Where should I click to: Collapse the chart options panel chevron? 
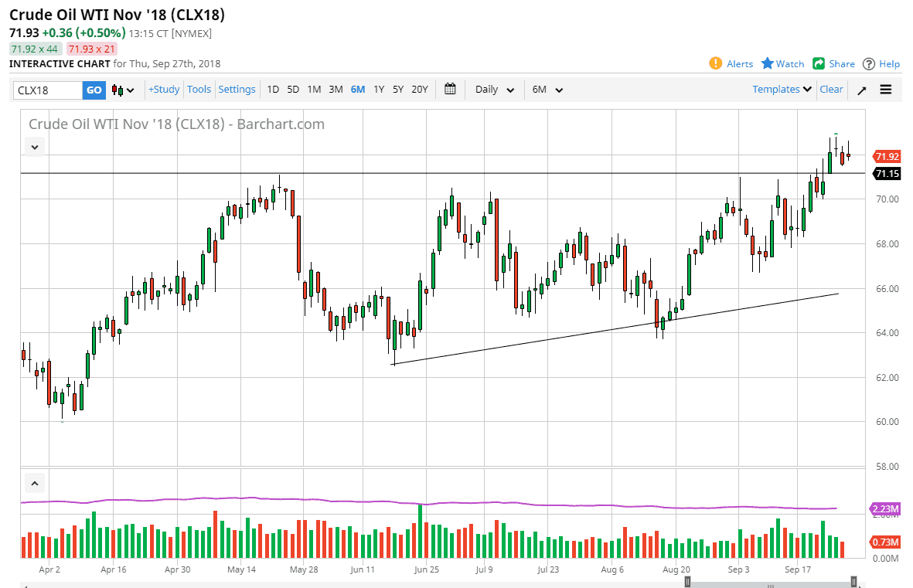point(34,146)
